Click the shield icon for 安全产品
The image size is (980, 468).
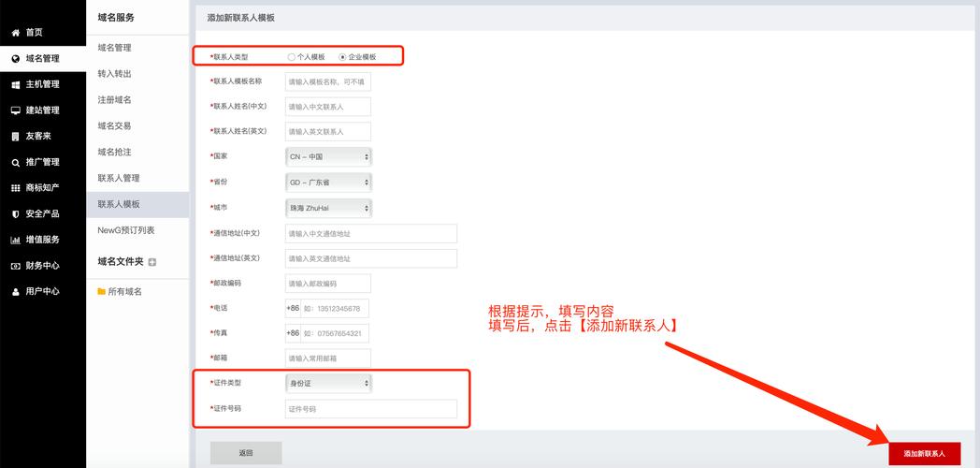(15, 213)
